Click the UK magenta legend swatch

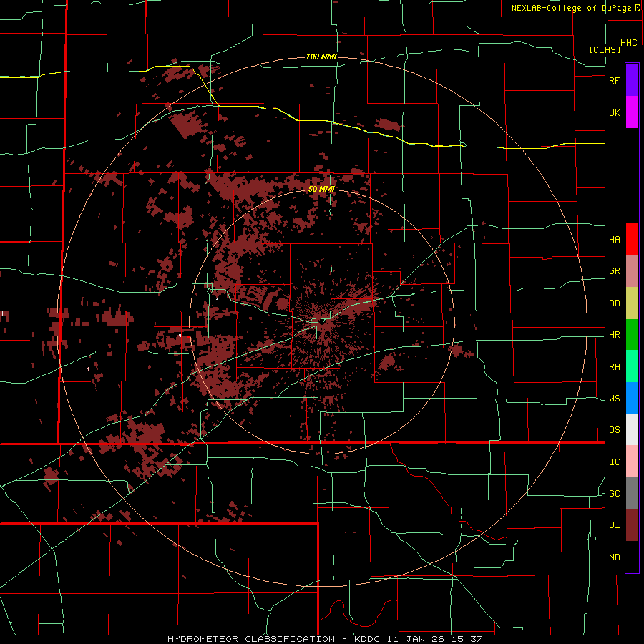(632, 112)
